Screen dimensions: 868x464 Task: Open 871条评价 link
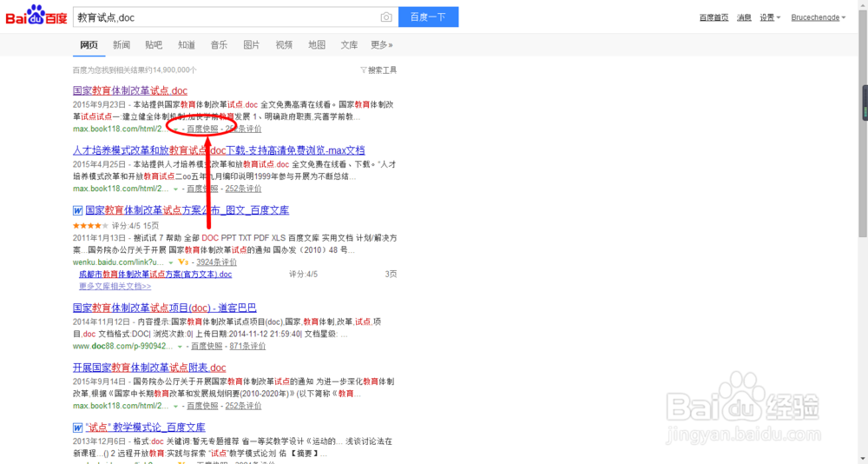247,346
